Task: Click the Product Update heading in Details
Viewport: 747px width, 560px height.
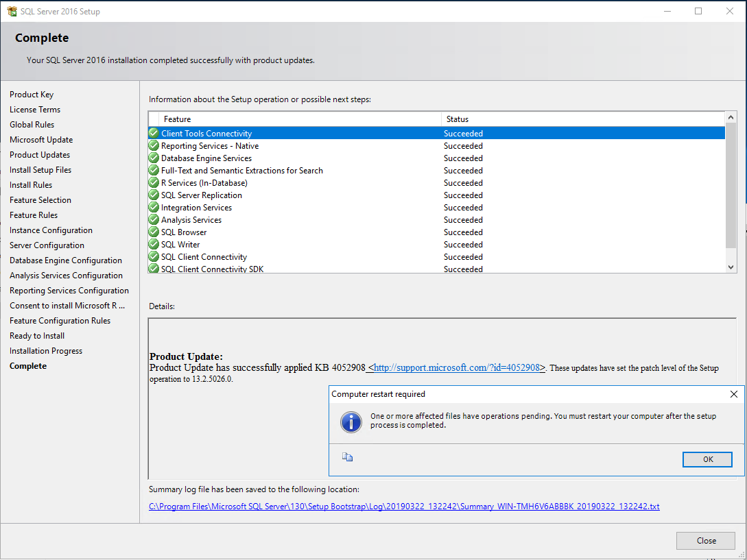Action: pos(186,356)
